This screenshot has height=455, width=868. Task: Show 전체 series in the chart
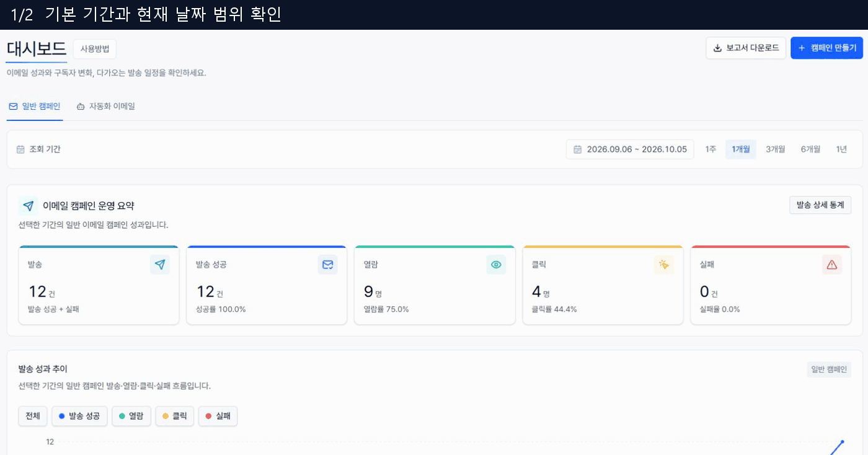[33, 416]
